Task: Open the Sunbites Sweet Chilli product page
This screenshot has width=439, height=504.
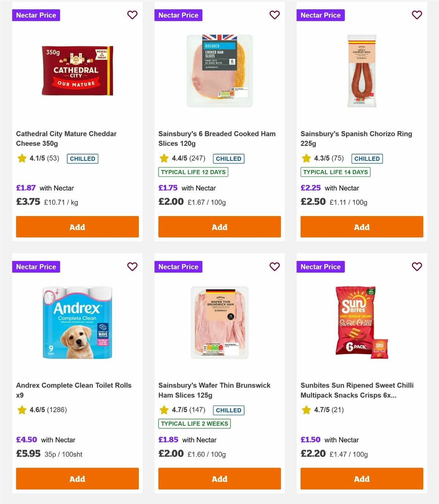Action: [357, 390]
